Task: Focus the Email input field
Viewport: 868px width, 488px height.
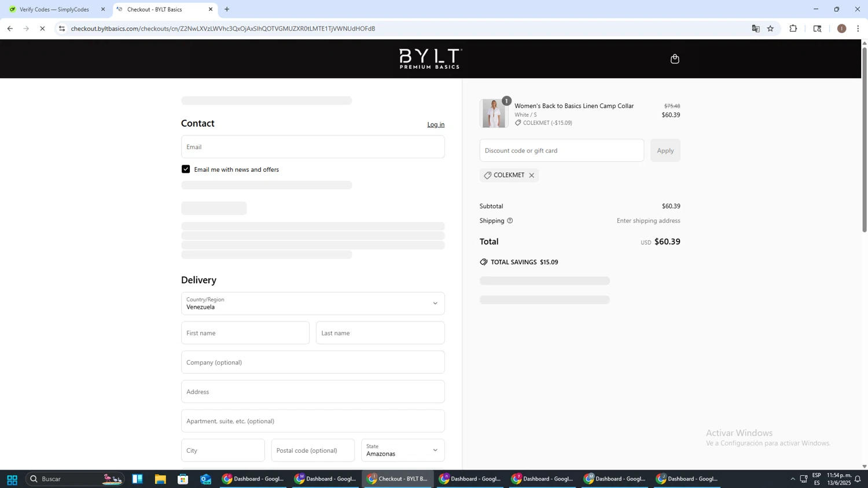Action: [313, 147]
